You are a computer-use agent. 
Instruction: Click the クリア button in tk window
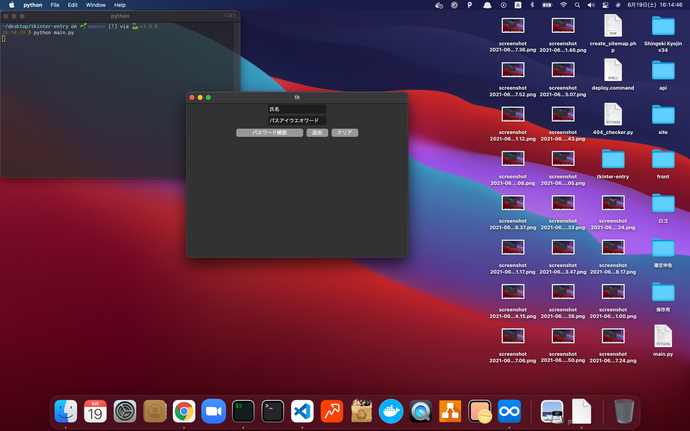click(345, 133)
